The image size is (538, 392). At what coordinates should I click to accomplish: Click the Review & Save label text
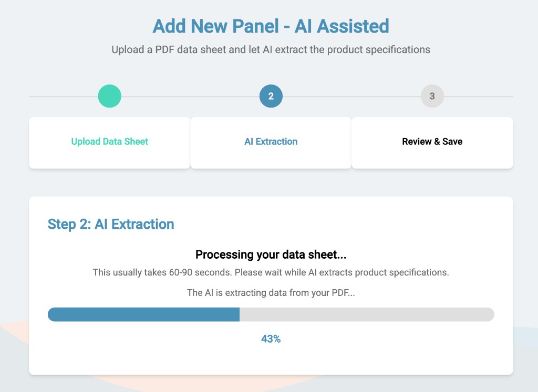pyautogui.click(x=432, y=142)
